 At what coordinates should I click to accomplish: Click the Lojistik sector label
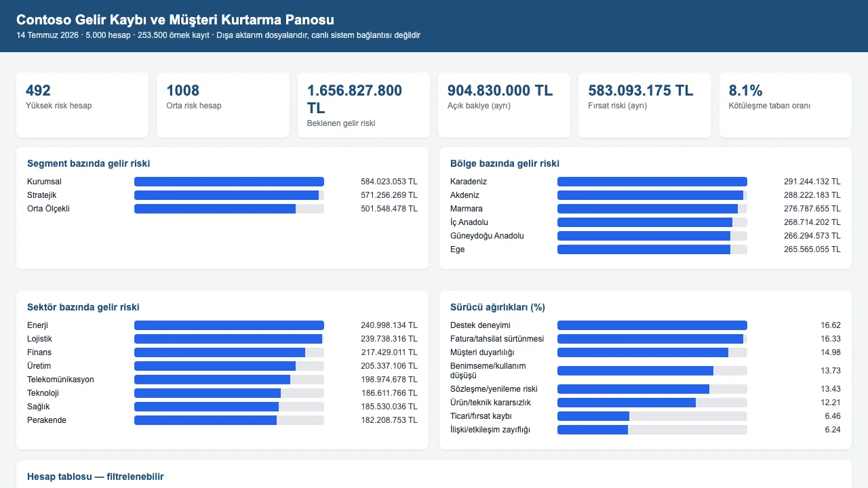click(x=39, y=339)
